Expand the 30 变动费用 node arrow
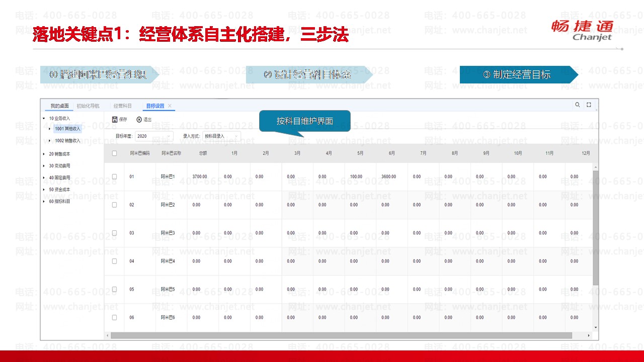Screen dimensions: 644x362 44,165
